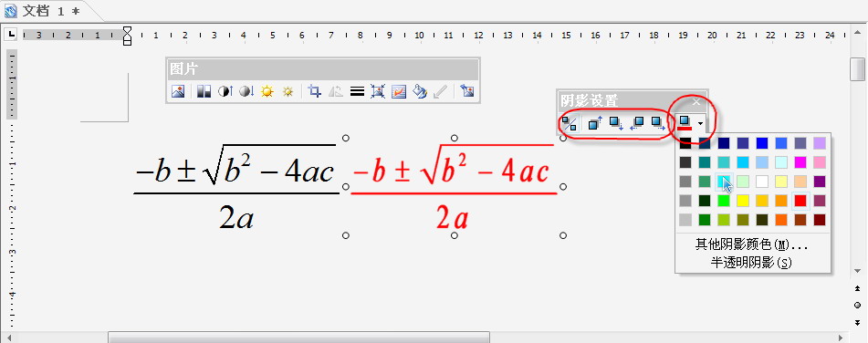Pick the pure blue color swatch
868x343 pixels.
762,143
